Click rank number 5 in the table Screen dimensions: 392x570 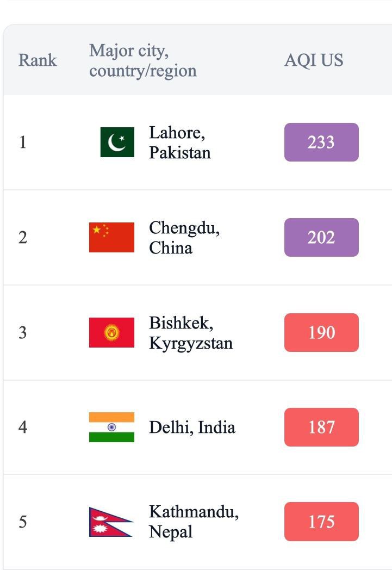point(23,522)
